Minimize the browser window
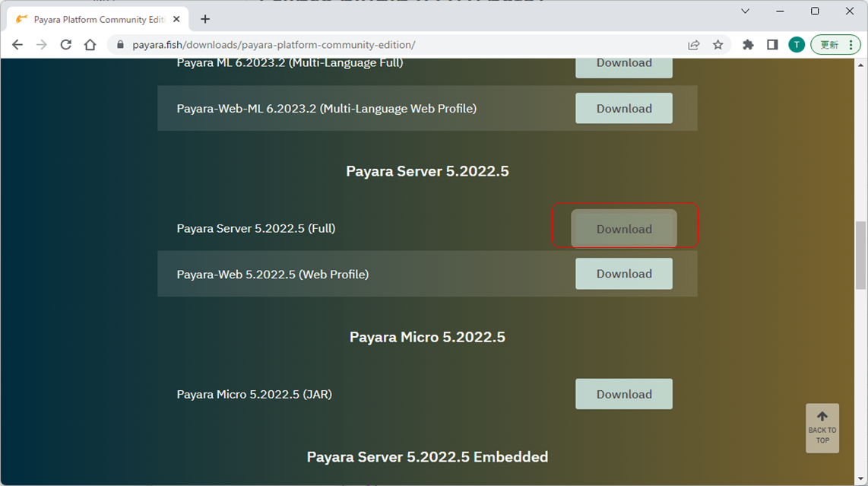Screen dimensions: 868x486 click(x=780, y=11)
